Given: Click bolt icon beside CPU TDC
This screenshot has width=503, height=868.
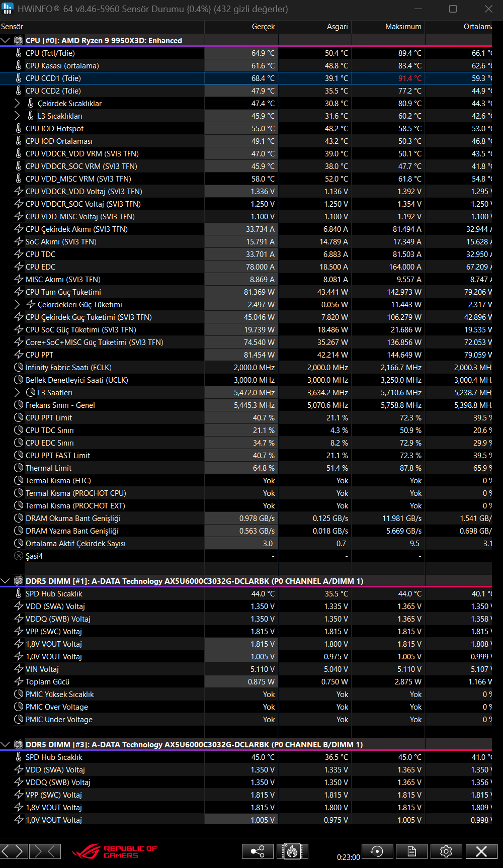Looking at the screenshot, I should click(x=19, y=254).
